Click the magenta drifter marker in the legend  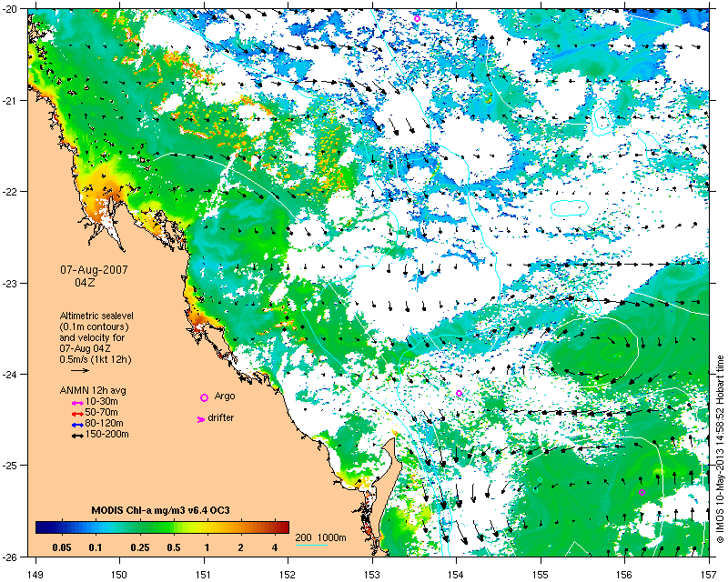click(201, 419)
